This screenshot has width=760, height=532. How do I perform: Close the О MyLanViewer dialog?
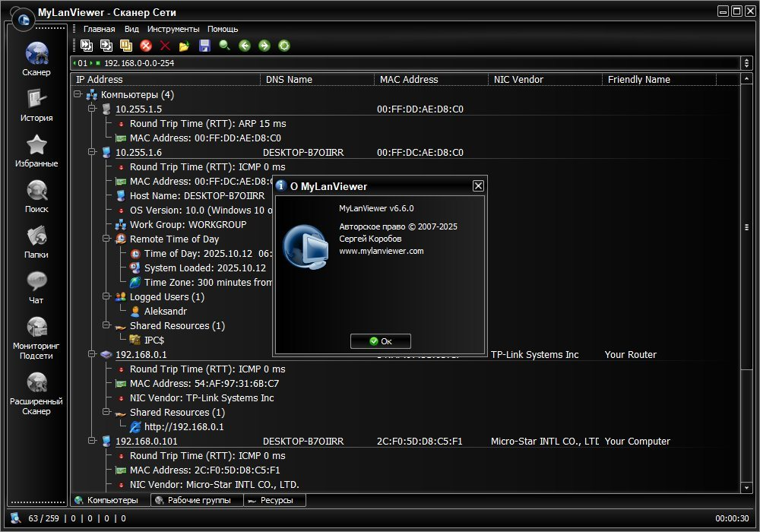(478, 186)
